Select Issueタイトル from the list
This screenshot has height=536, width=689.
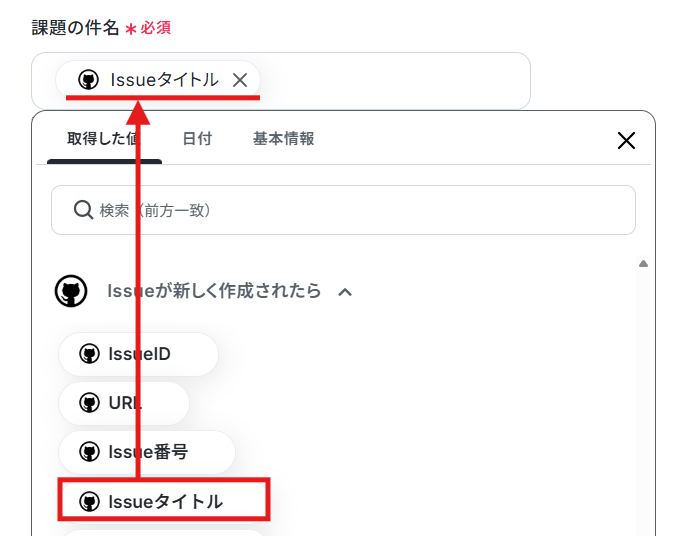coord(164,501)
